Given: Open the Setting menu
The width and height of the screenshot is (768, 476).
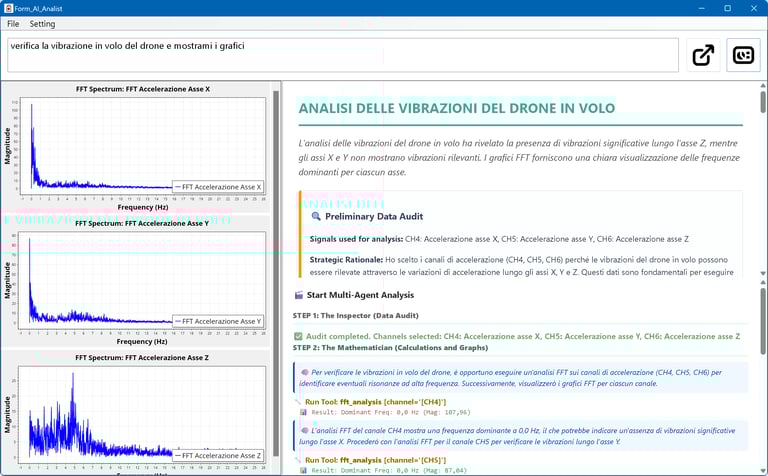Looking at the screenshot, I should pyautogui.click(x=42, y=24).
